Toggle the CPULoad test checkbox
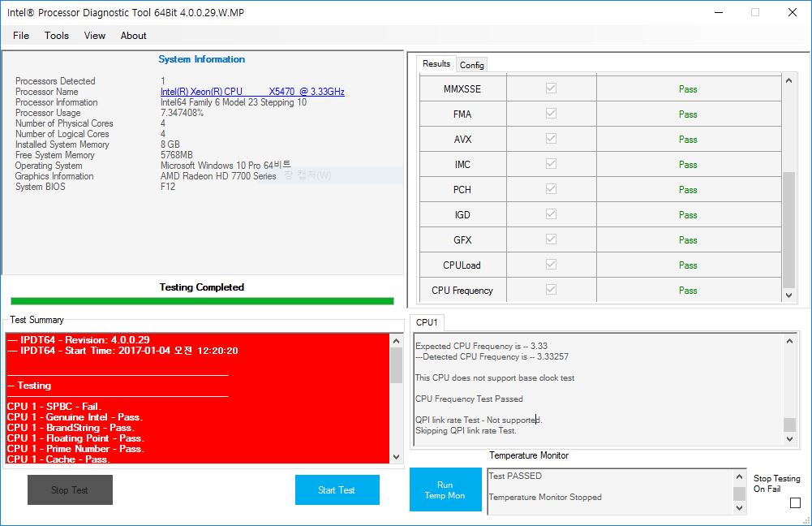Screen dimensions: 812x526 point(551,265)
